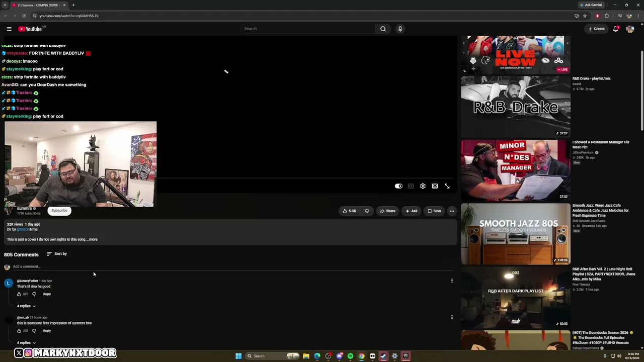Open Chrome extensions puzzle icon
This screenshot has height=362, width=644.
pos(606,16)
